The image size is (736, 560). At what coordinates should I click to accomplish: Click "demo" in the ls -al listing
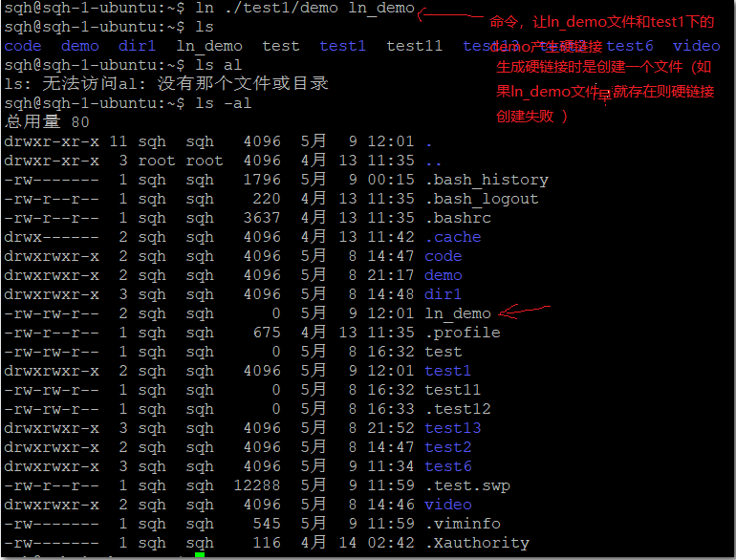tap(444, 275)
